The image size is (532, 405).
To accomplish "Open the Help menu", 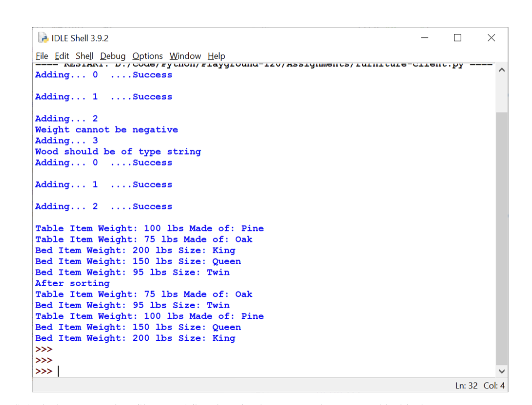I will (x=216, y=56).
